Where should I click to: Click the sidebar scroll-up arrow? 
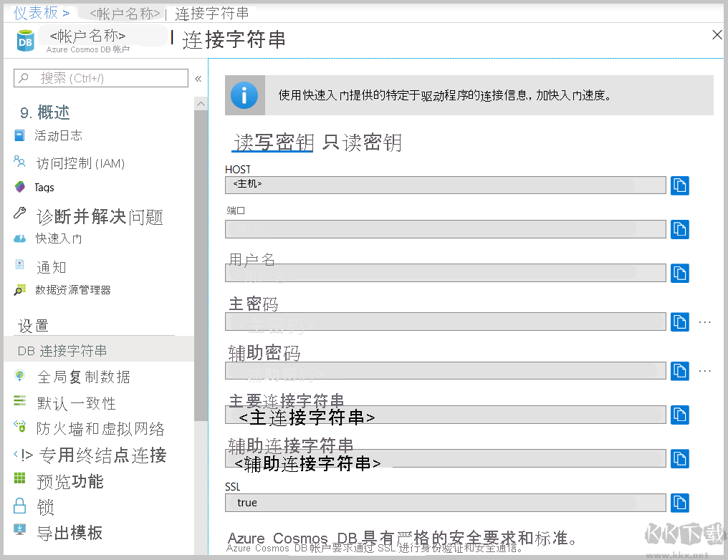point(201,104)
